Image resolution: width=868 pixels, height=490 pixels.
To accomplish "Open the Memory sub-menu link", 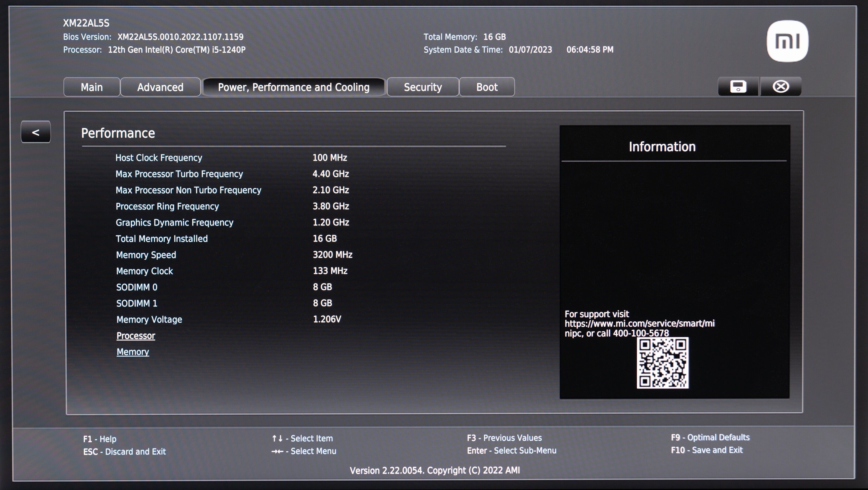I will (x=133, y=352).
